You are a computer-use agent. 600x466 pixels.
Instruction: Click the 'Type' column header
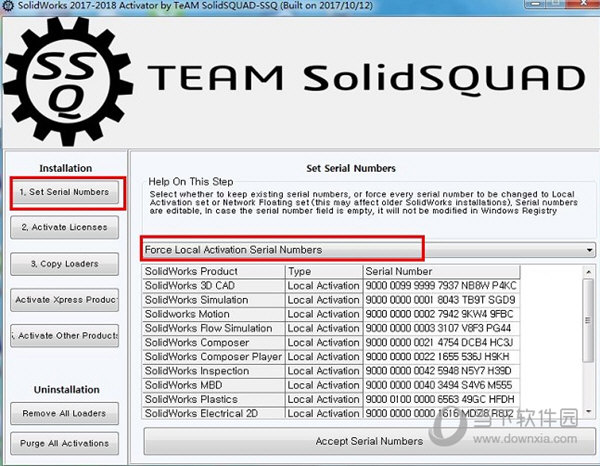(x=324, y=271)
